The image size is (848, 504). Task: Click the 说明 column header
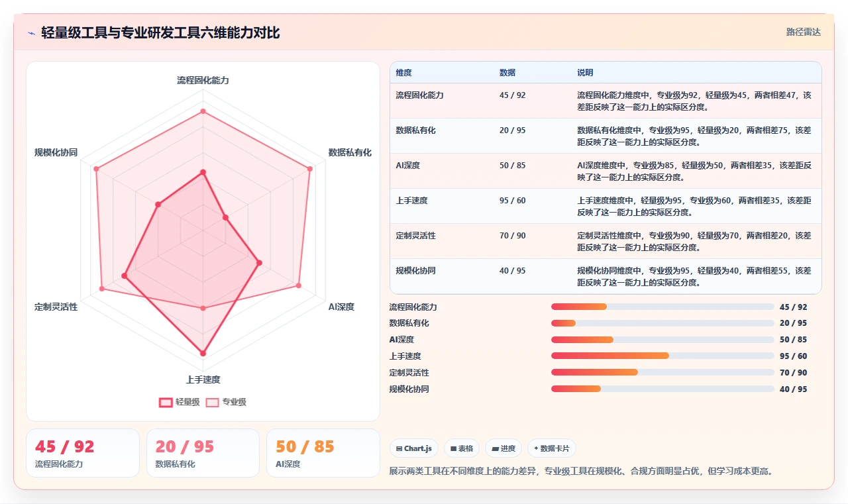pyautogui.click(x=585, y=73)
